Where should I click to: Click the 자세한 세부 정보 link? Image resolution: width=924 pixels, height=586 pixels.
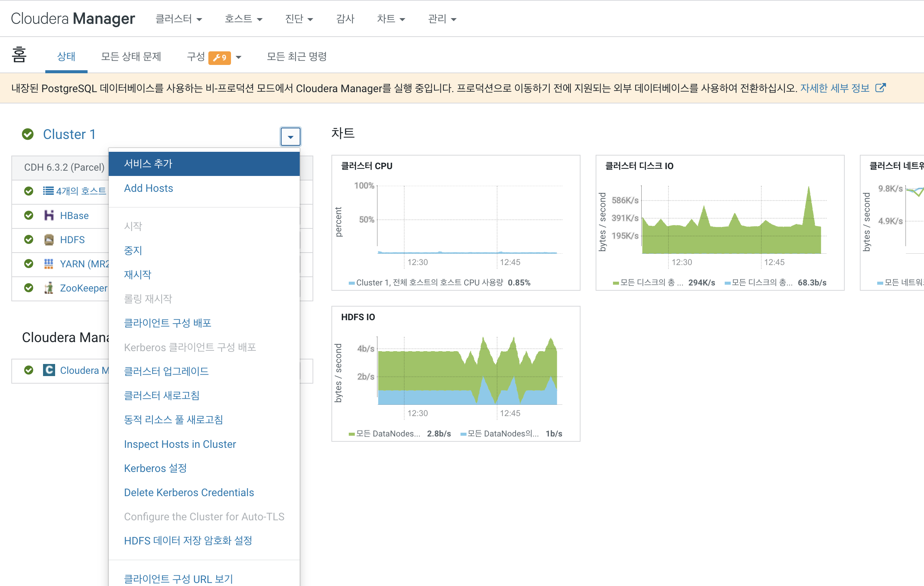(x=835, y=88)
